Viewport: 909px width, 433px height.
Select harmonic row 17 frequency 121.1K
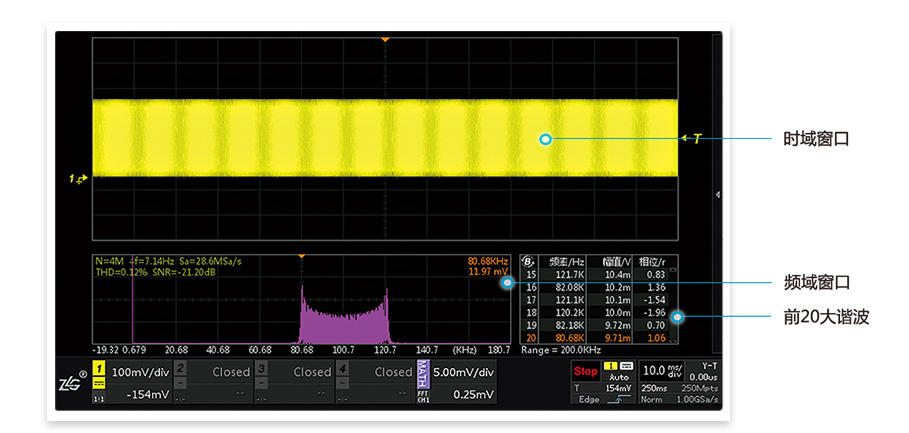pyautogui.click(x=569, y=300)
